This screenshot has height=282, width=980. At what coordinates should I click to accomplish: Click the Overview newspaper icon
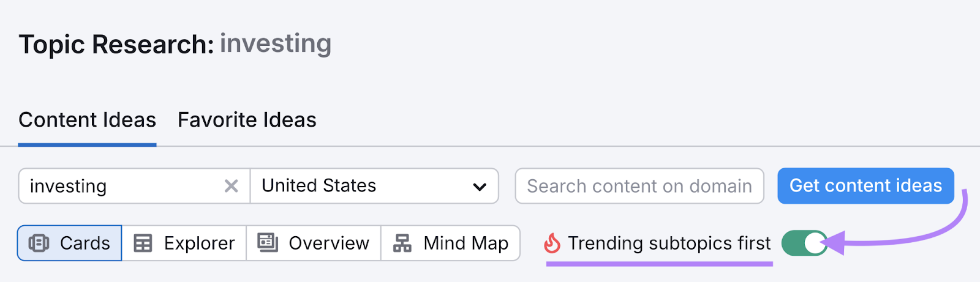click(268, 243)
